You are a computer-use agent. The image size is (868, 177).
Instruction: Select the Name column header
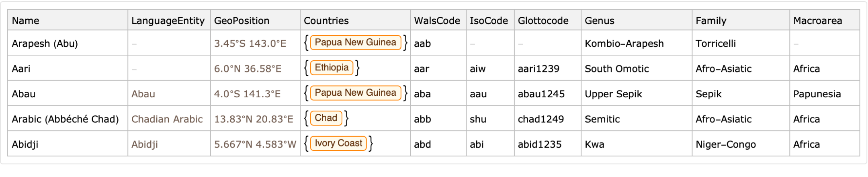(x=26, y=21)
